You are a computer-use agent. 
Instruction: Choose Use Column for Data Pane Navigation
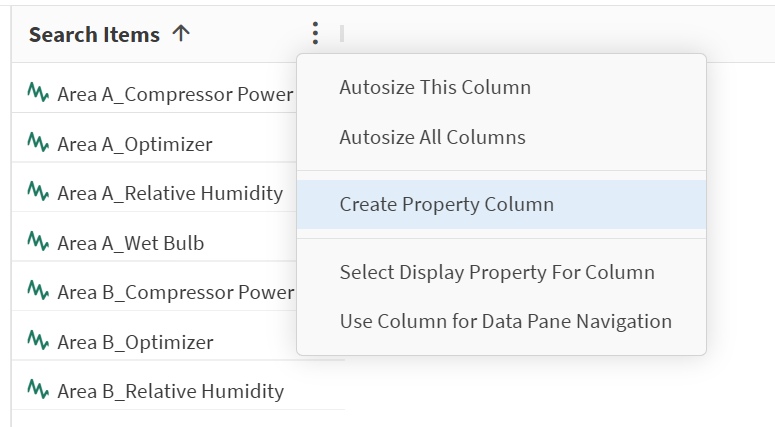tap(505, 321)
